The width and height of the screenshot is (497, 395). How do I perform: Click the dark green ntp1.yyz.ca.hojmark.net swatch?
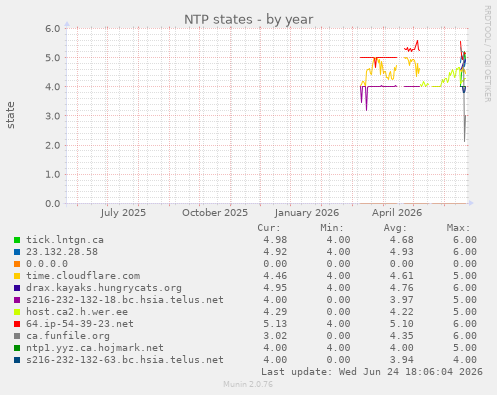click(17, 348)
